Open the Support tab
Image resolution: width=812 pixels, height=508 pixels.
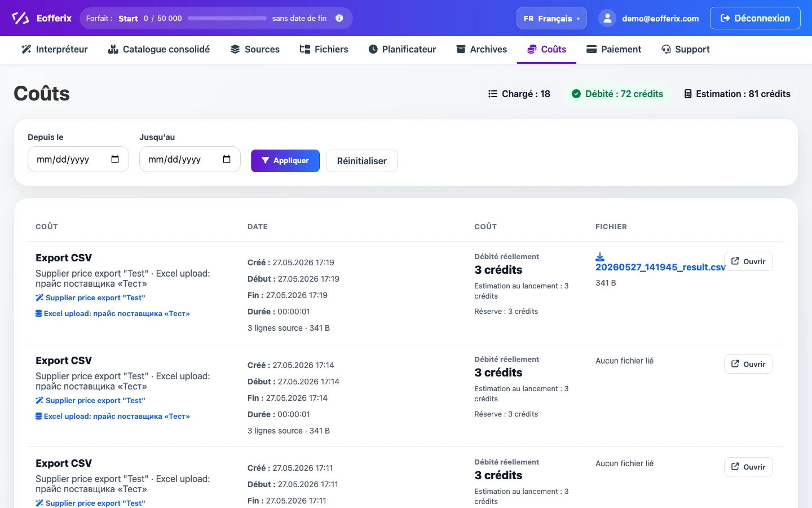click(x=686, y=49)
